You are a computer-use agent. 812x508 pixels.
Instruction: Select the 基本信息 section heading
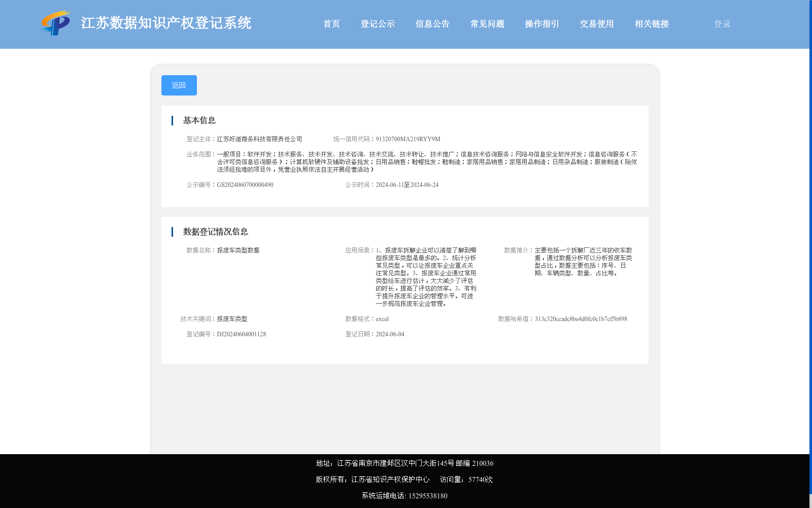[199, 120]
